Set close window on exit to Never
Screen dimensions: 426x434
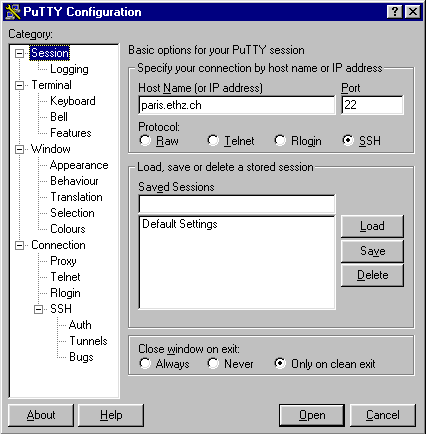click(x=213, y=363)
